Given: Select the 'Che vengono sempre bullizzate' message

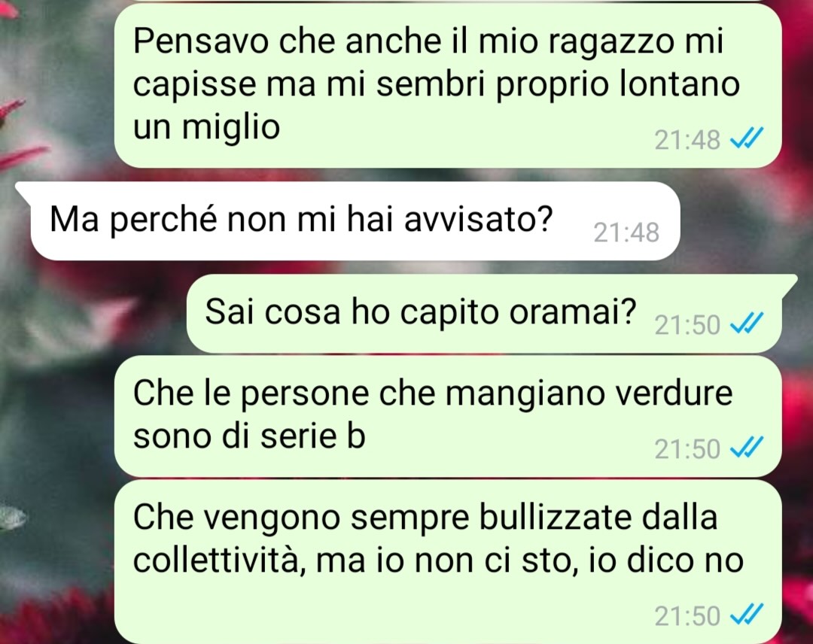Looking at the screenshot, I should point(448,562).
